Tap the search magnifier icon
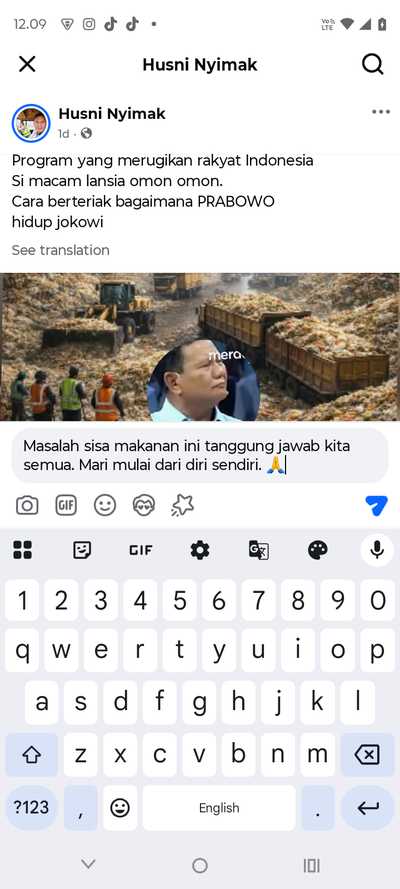This screenshot has width=400, height=889. pos(372,64)
